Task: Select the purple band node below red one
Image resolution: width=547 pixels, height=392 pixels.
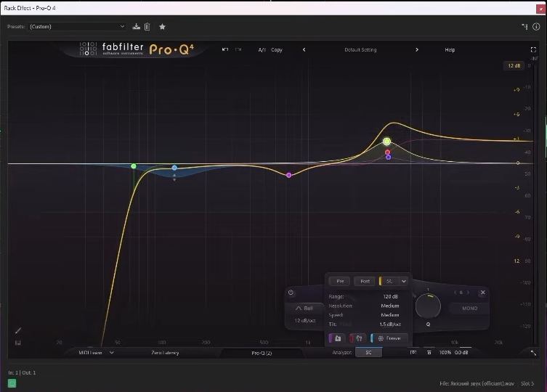Action: click(388, 157)
